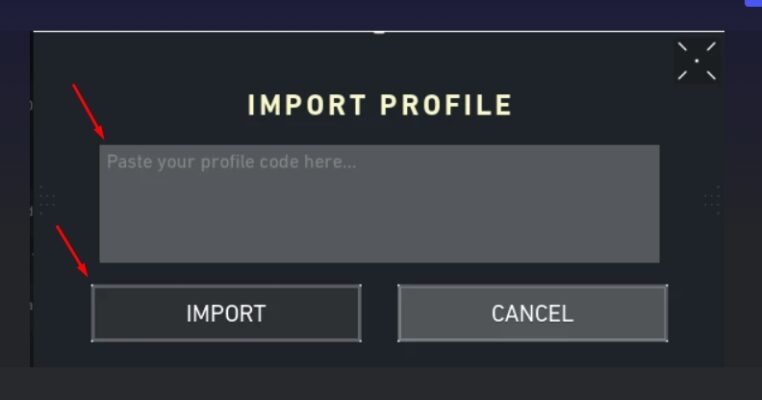Screen dimensions: 762x400
Task: Click the blue button at top-right edge
Action: pos(753,3)
